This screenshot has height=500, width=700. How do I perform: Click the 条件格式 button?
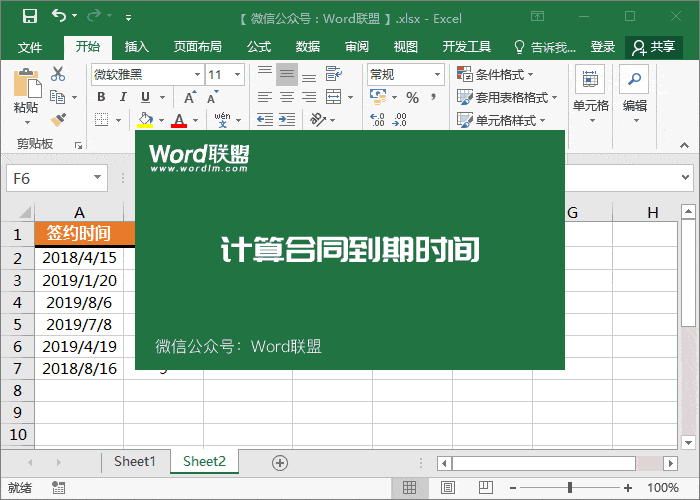[x=496, y=75]
